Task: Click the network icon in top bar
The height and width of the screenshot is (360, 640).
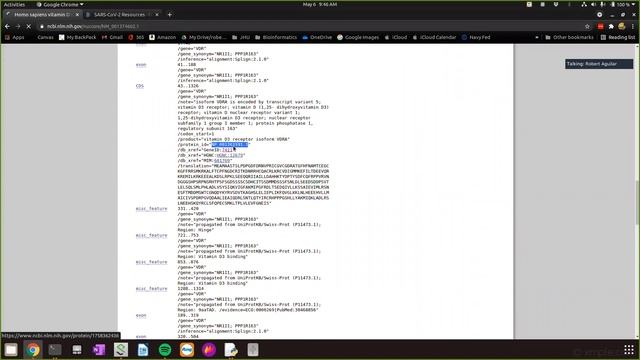Action: point(584,4)
